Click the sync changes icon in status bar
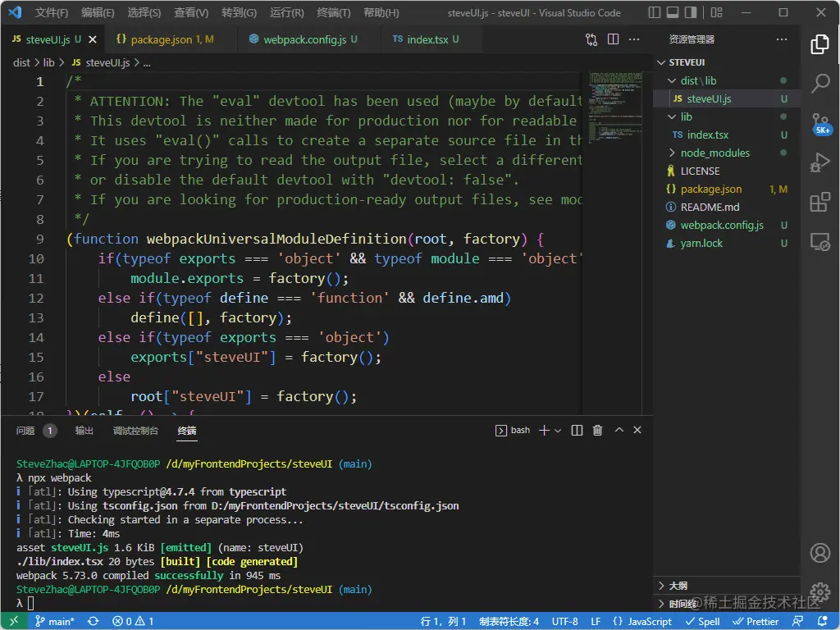Image resolution: width=840 pixels, height=630 pixels. pyautogui.click(x=94, y=621)
